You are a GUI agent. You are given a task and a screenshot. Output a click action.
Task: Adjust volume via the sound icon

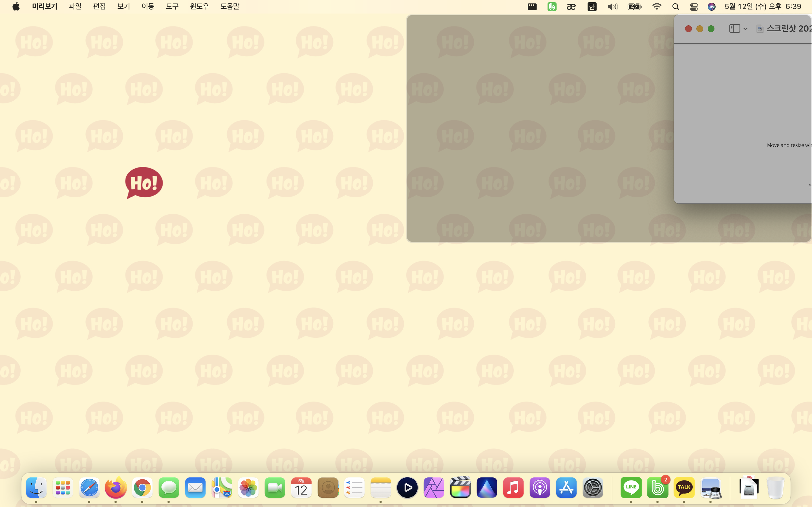(x=612, y=7)
